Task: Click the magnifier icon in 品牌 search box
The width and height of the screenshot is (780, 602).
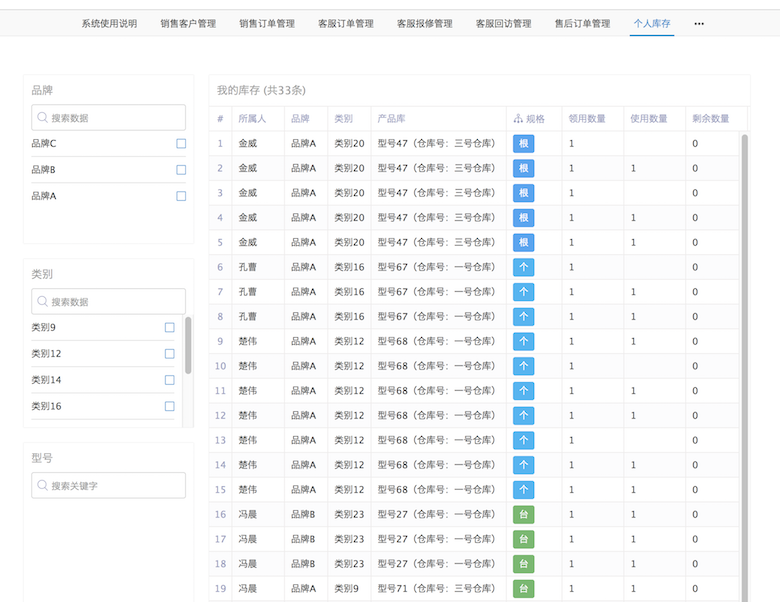Action: tap(42, 118)
